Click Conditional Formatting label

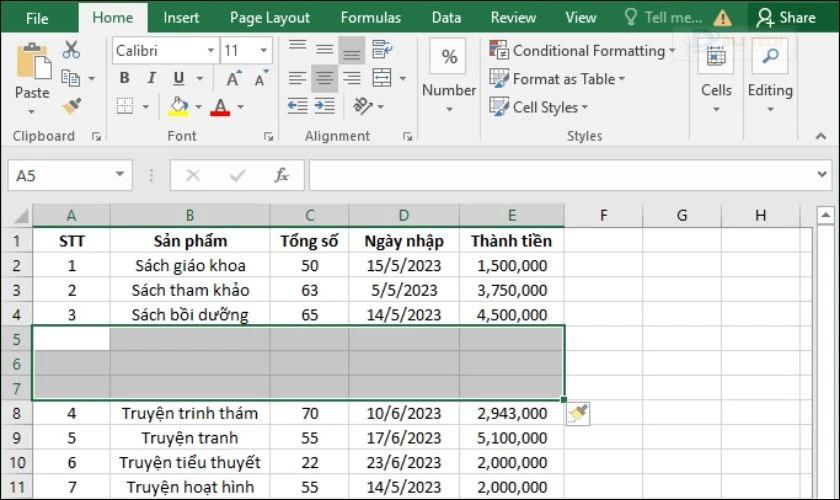coord(589,50)
